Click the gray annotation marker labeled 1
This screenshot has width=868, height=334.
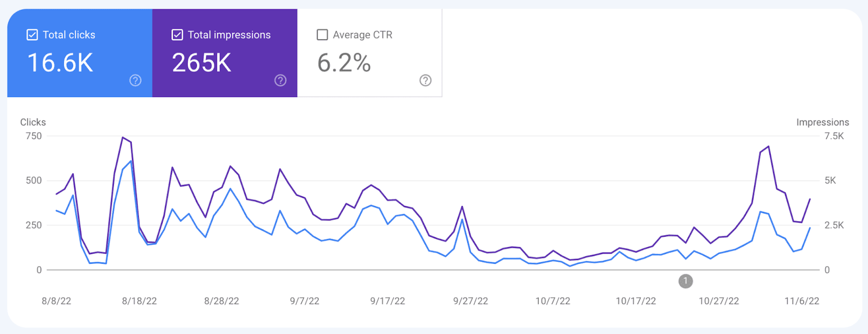tap(686, 281)
